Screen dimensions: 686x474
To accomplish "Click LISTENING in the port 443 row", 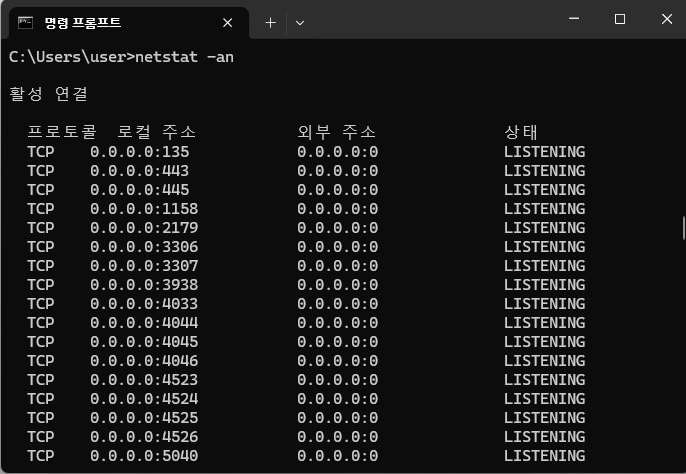I will pos(544,171).
